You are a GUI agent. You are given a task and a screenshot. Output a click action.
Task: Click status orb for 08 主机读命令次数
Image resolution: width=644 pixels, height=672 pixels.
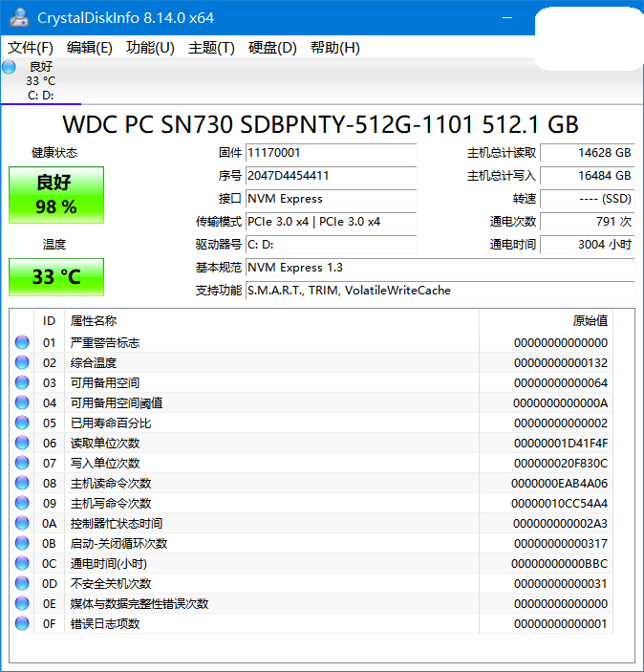click(x=22, y=483)
